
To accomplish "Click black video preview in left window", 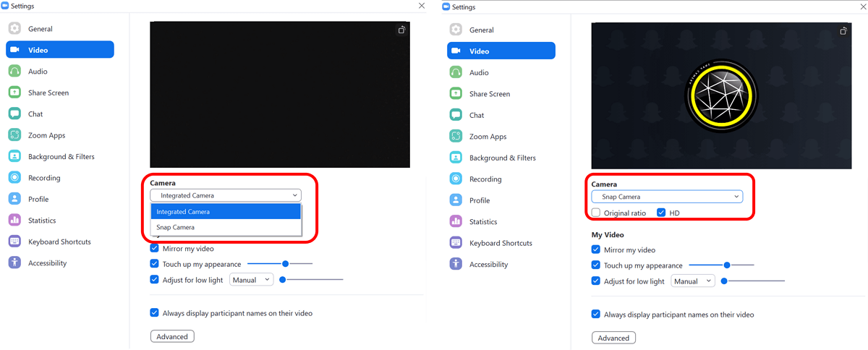I will click(x=280, y=95).
